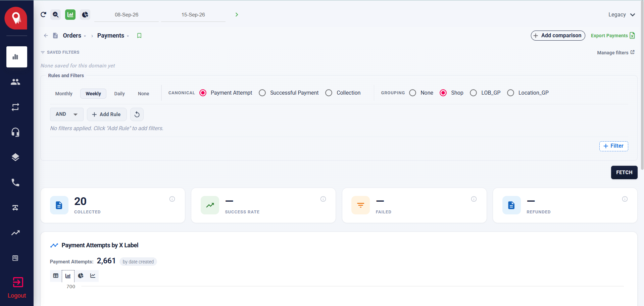Switch chart to line graph icon

click(93, 276)
